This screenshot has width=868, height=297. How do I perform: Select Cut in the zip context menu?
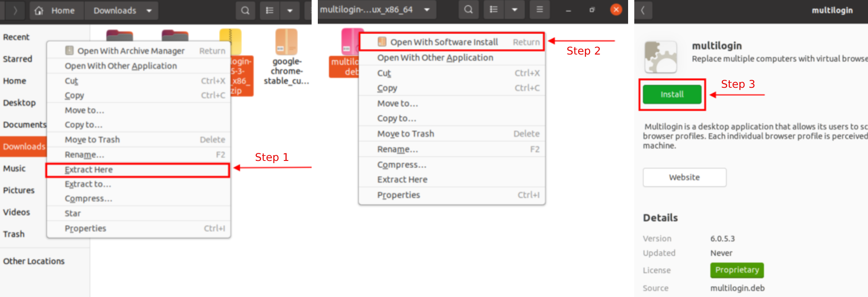[139, 81]
